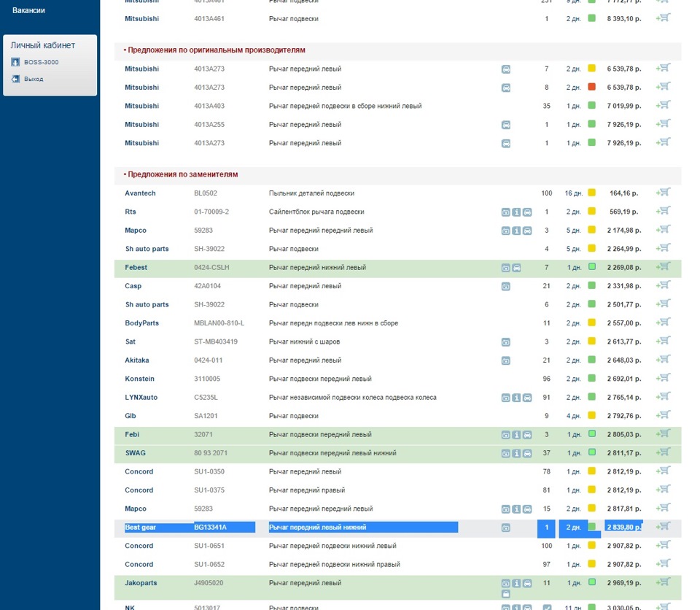View photo icon for Sat ST-MB403419
This screenshot has width=700, height=610.
coord(506,342)
